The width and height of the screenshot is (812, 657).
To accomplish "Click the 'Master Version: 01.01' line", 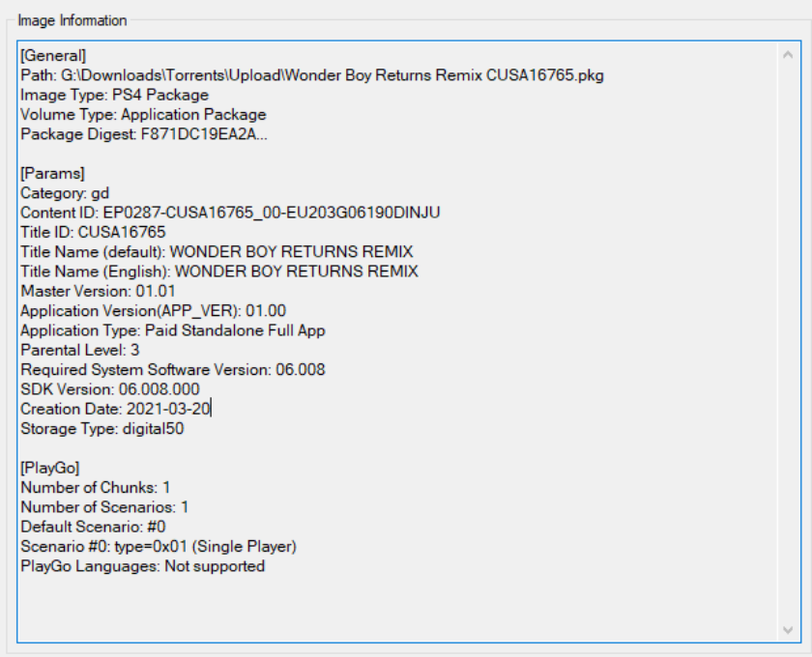I will pyautogui.click(x=98, y=291).
